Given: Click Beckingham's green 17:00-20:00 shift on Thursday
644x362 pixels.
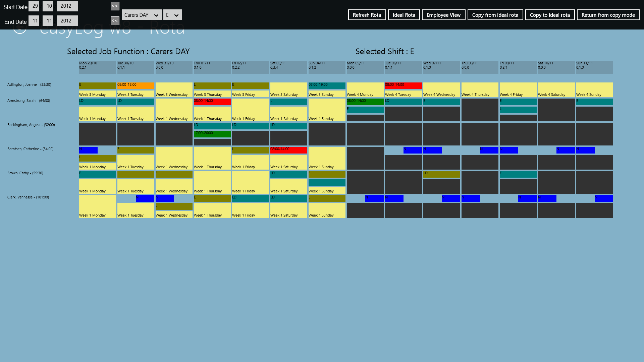Looking at the screenshot, I should click(212, 134).
